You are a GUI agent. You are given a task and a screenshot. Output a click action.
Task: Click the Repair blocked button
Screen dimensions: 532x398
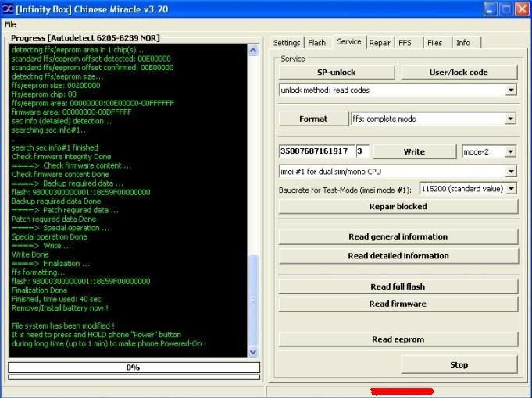(x=398, y=207)
